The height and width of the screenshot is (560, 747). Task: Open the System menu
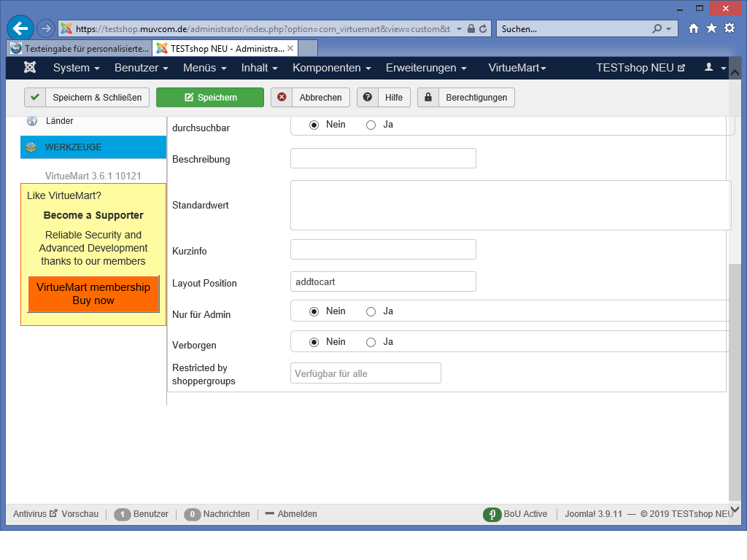(76, 68)
